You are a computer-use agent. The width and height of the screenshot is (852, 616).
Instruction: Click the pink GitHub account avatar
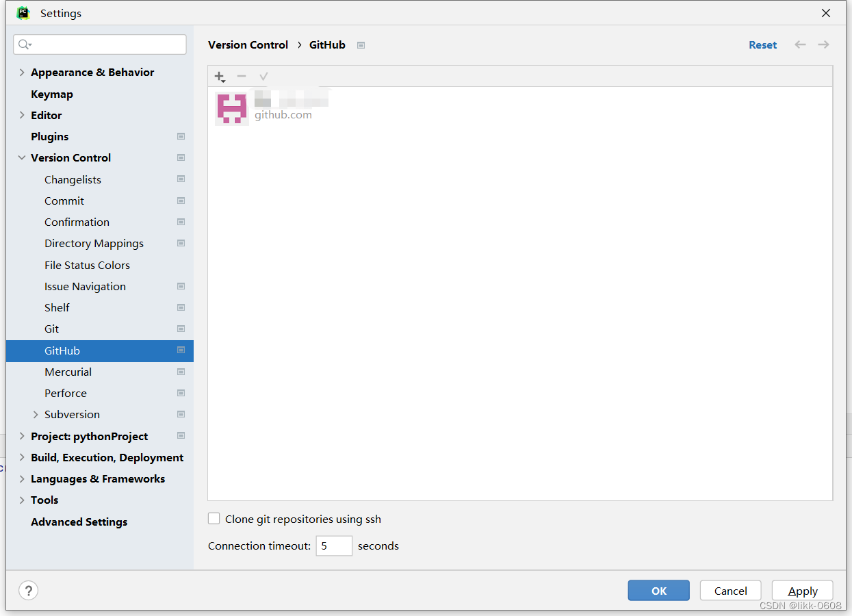pyautogui.click(x=232, y=108)
